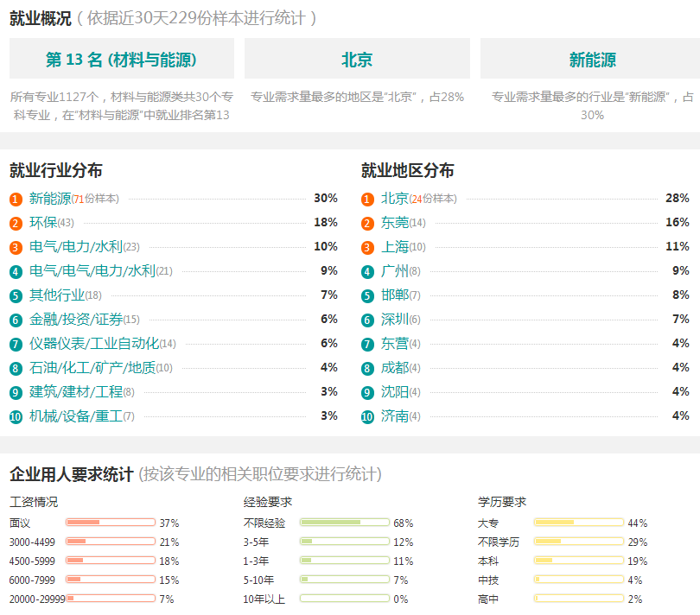Screen dimensions: 700x615
Task: Open the 广州 region link
Action: (395, 271)
